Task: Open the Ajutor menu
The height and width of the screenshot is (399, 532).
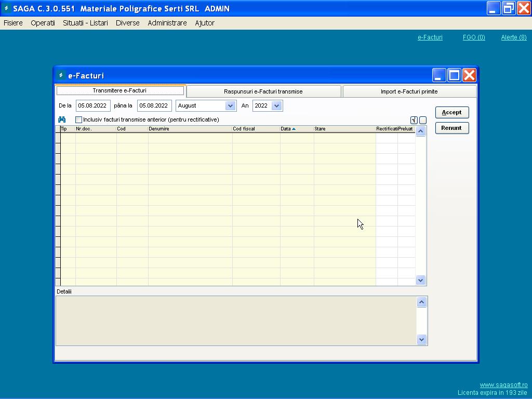Action: tap(205, 23)
